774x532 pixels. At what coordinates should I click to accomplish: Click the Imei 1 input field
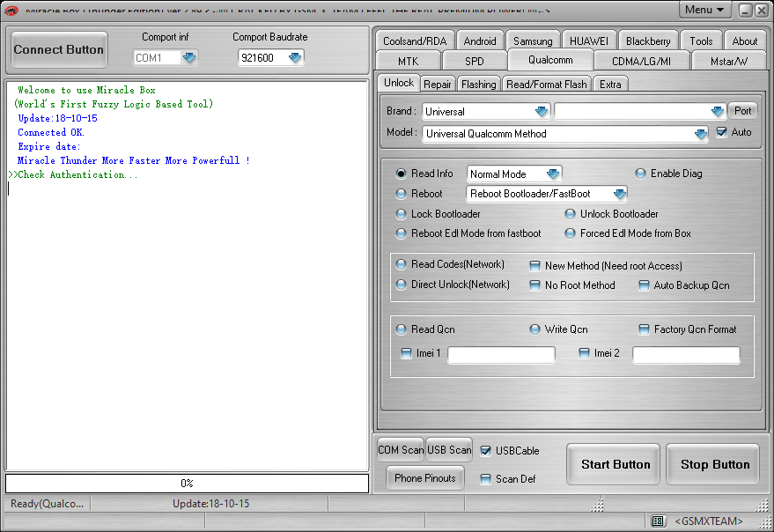coord(501,355)
